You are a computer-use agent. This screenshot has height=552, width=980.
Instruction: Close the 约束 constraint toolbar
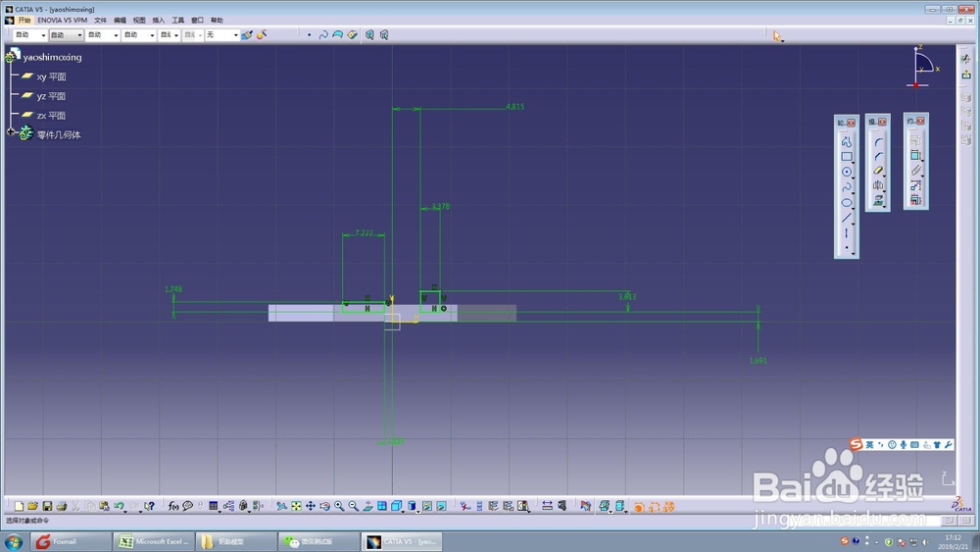(x=920, y=121)
